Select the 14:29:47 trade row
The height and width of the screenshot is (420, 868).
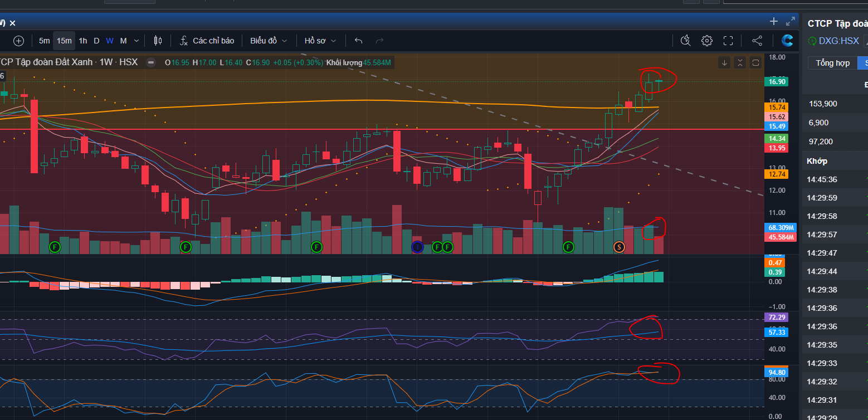pos(835,253)
